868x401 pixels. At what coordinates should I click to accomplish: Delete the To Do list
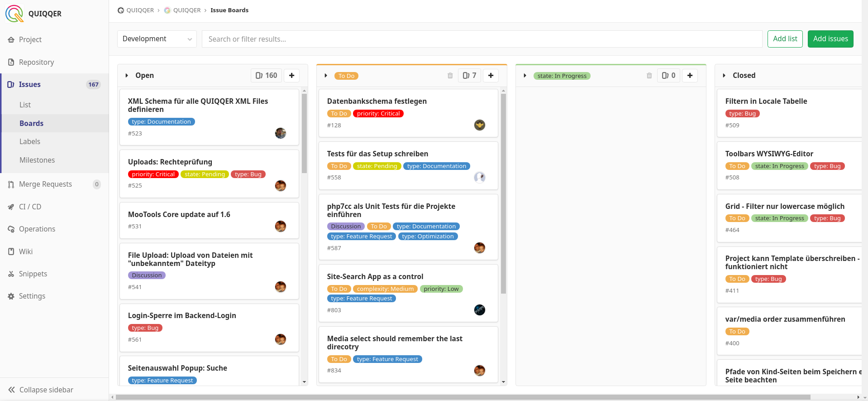[x=450, y=76]
